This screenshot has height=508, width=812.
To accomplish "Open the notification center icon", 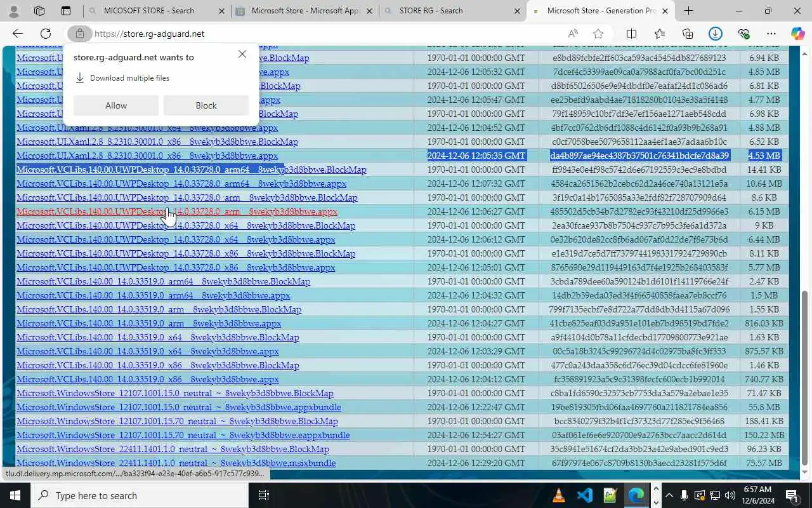I will pyautogui.click(x=792, y=495).
